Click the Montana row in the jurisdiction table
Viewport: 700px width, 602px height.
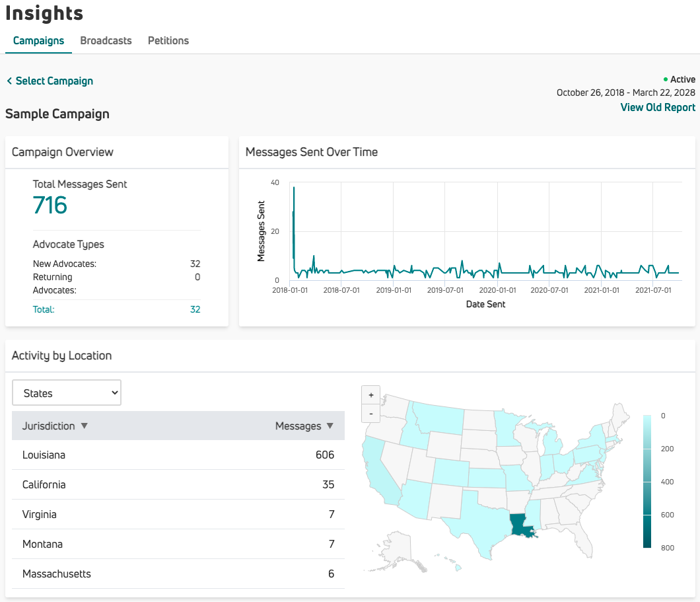pos(178,544)
